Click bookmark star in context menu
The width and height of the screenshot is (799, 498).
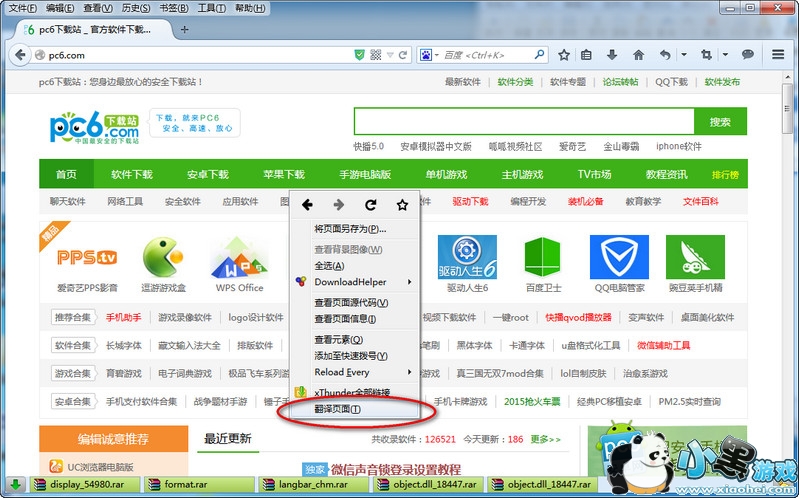pyautogui.click(x=402, y=205)
